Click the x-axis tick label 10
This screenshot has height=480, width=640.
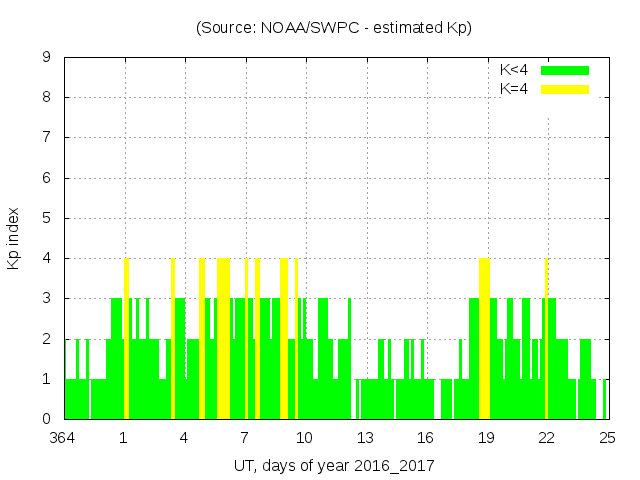(x=305, y=437)
